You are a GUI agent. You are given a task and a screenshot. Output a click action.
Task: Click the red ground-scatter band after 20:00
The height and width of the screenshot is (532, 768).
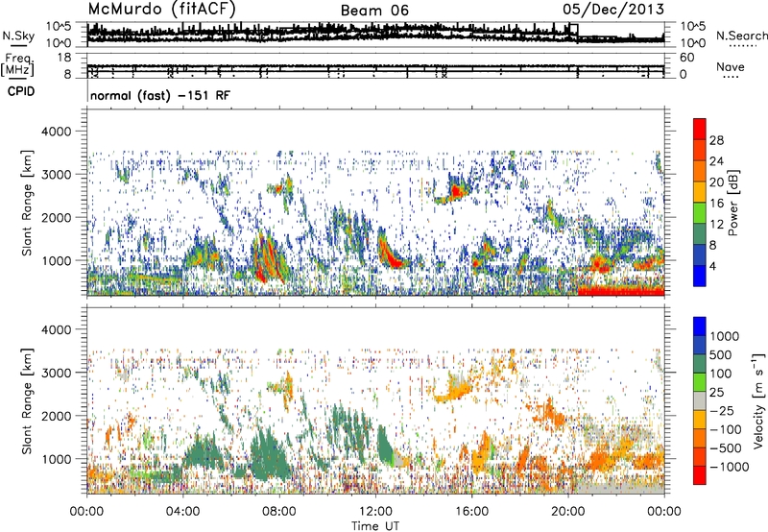(621, 291)
